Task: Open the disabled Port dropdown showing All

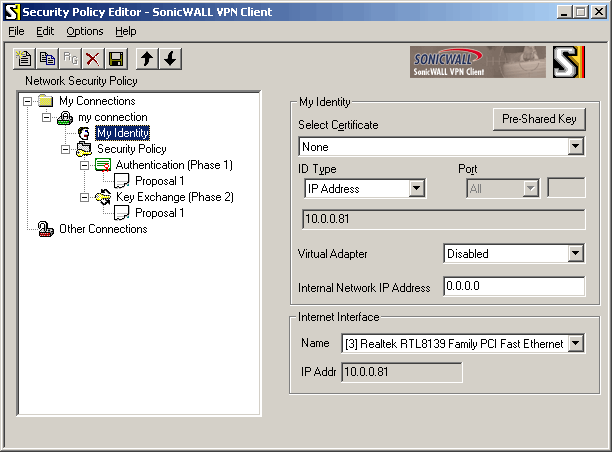Action: click(530, 189)
